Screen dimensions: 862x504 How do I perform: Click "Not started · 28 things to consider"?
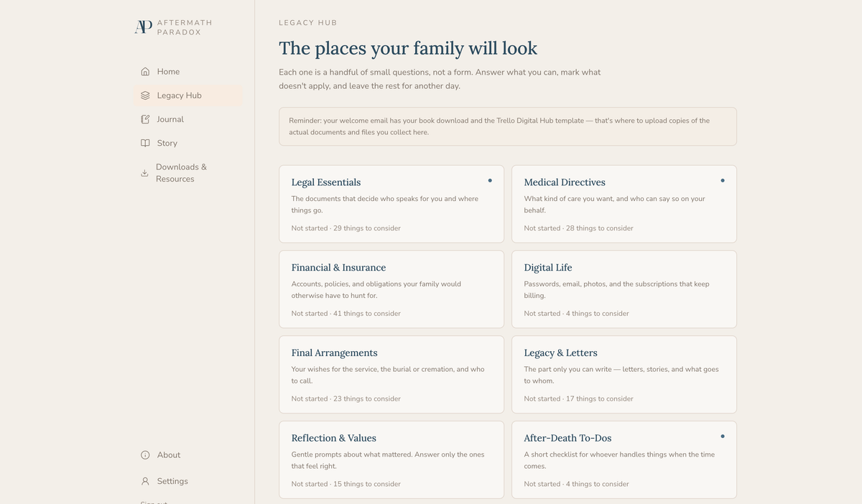579,228
